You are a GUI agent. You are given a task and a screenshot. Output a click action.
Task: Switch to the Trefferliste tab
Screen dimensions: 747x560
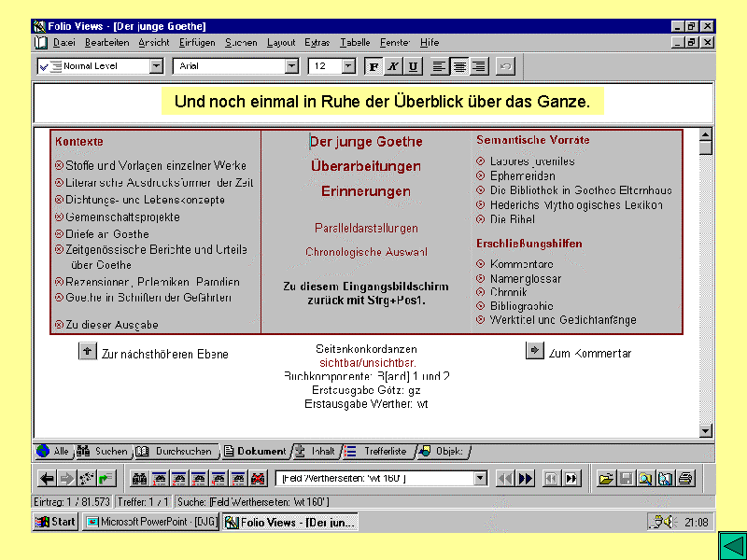click(384, 452)
